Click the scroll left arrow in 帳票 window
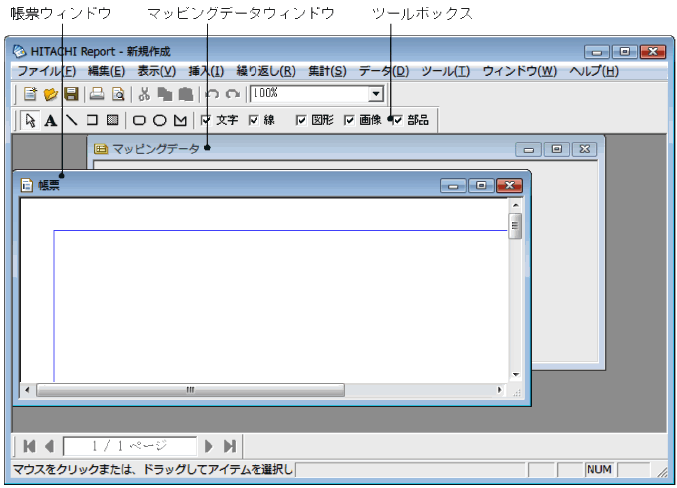677x488 pixels. click(x=27, y=390)
